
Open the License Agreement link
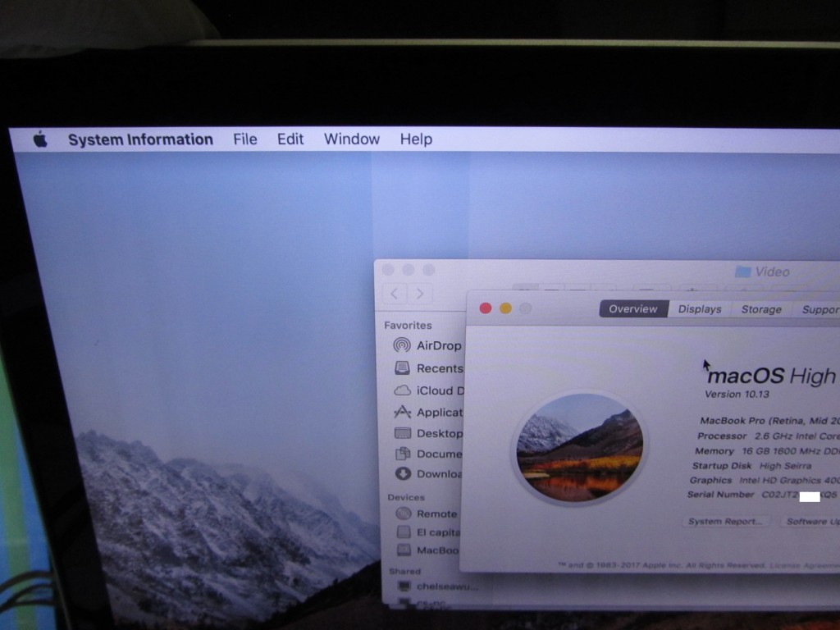click(x=805, y=566)
